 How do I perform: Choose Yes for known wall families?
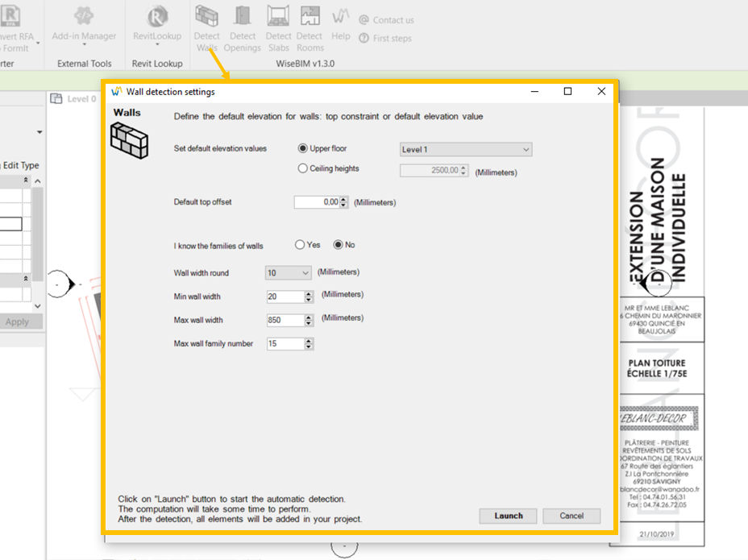[x=300, y=245]
